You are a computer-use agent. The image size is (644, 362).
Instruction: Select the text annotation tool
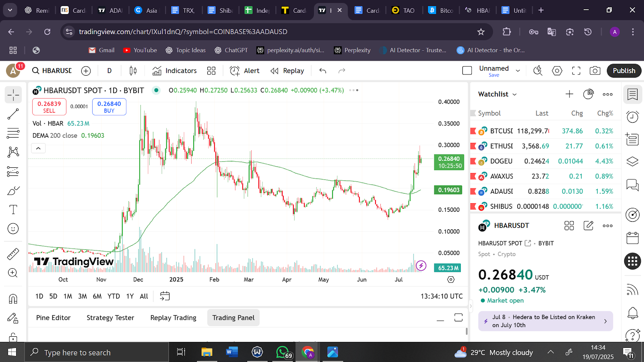13,210
